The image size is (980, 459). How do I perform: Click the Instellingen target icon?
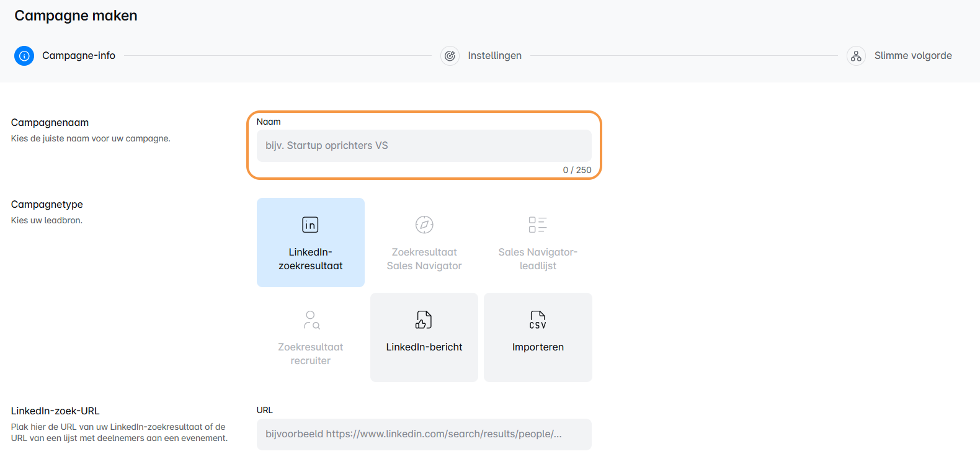coord(450,56)
